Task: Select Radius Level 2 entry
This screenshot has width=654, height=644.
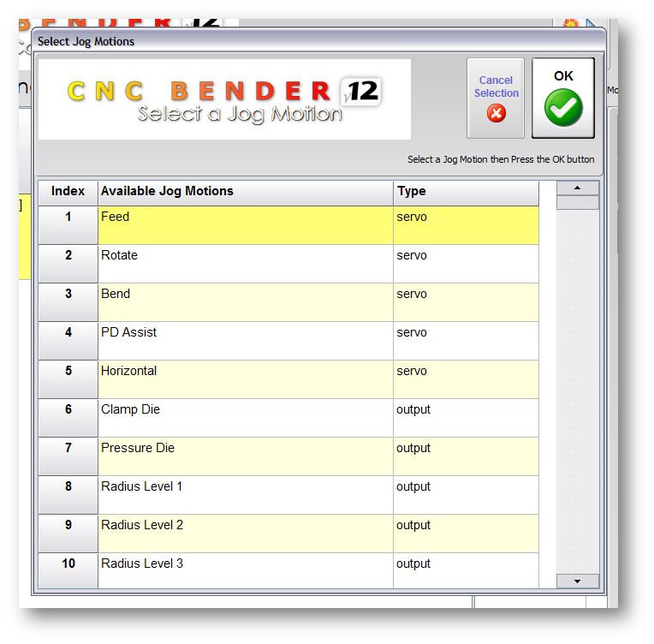Action: 245,533
